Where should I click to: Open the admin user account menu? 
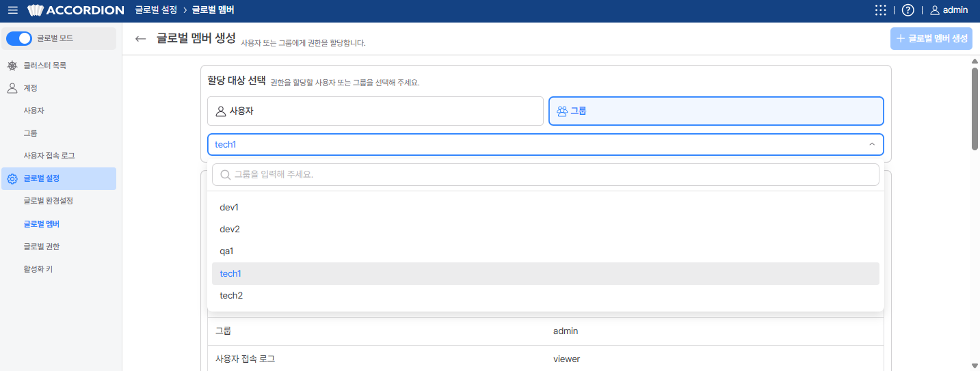point(949,10)
